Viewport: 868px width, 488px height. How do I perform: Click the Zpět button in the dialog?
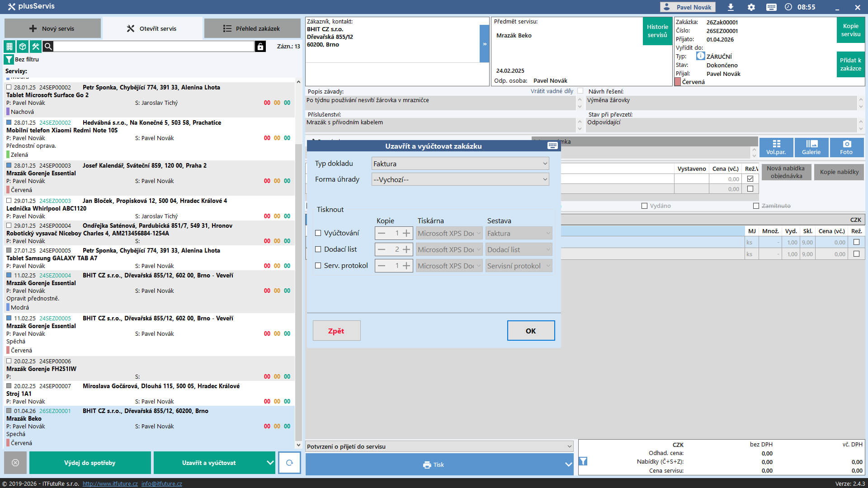pos(336,331)
